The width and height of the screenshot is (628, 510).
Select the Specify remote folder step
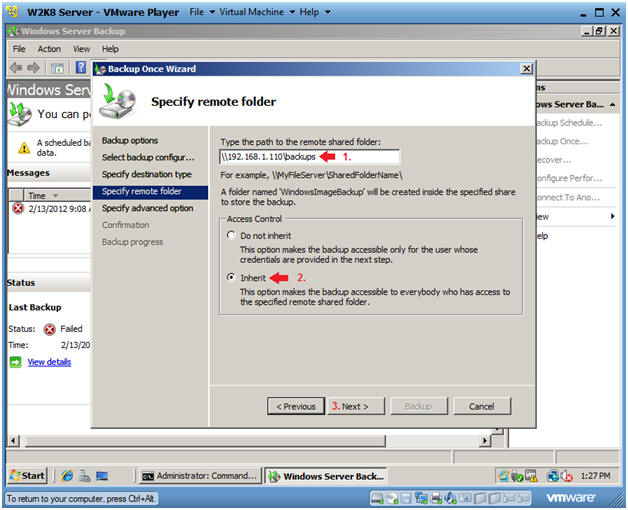[x=150, y=192]
